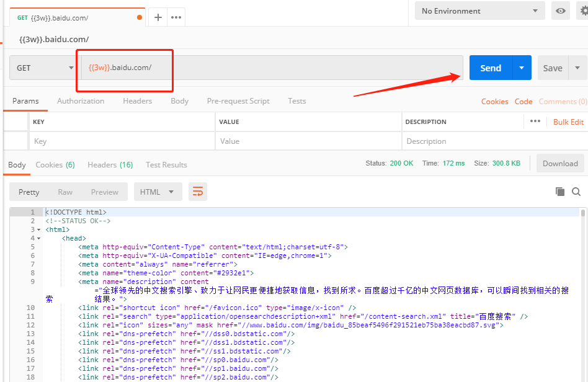Click the 200 OK status value
Screen dimensions: 588x382
coord(401,163)
